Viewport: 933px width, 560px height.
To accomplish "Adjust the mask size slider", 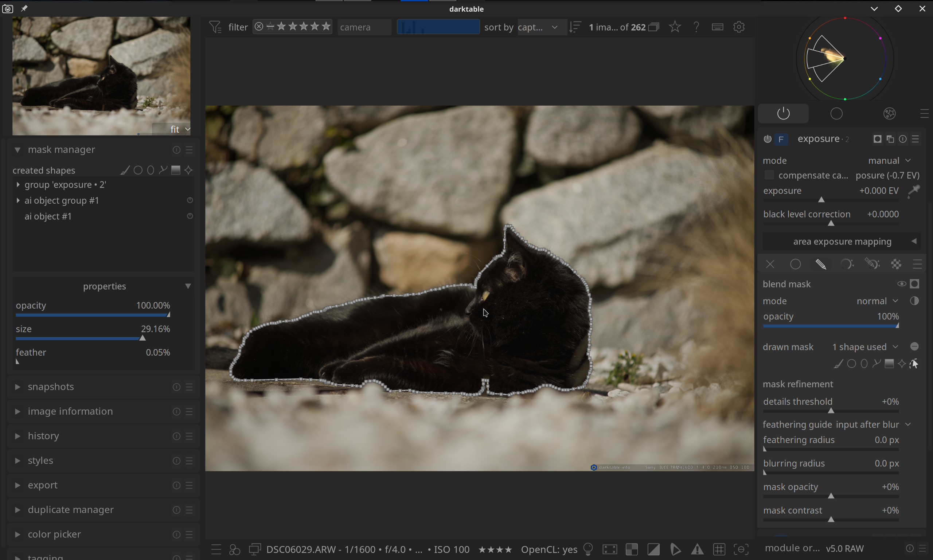I will tap(142, 338).
